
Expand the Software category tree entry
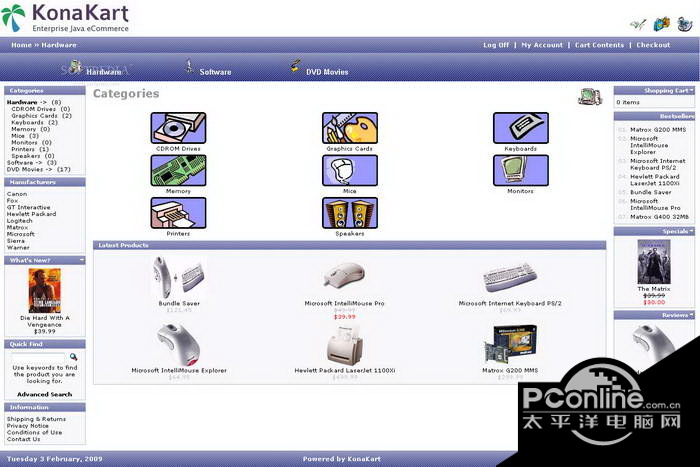coord(26,163)
